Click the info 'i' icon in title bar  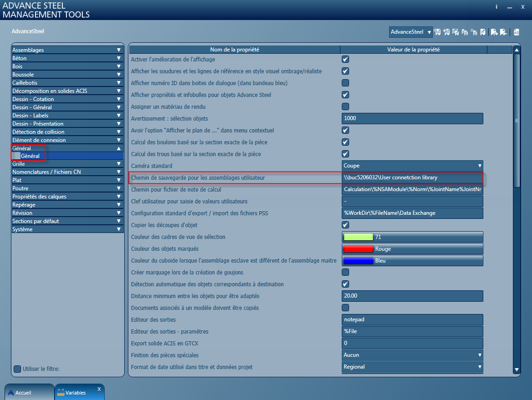click(x=497, y=7)
